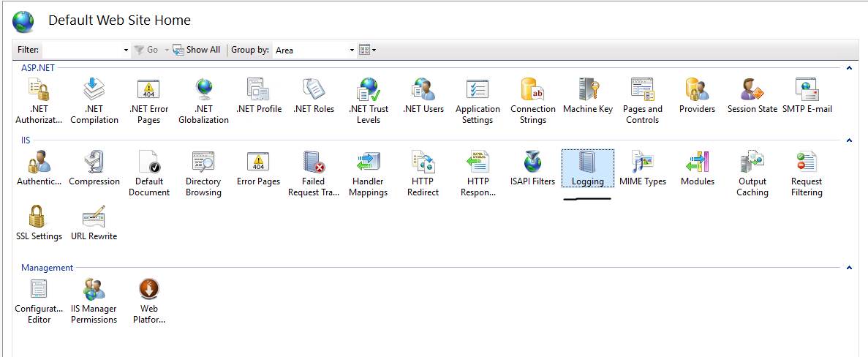The width and height of the screenshot is (868, 357).
Task: Open Handler Mappings feature
Action: (368, 174)
